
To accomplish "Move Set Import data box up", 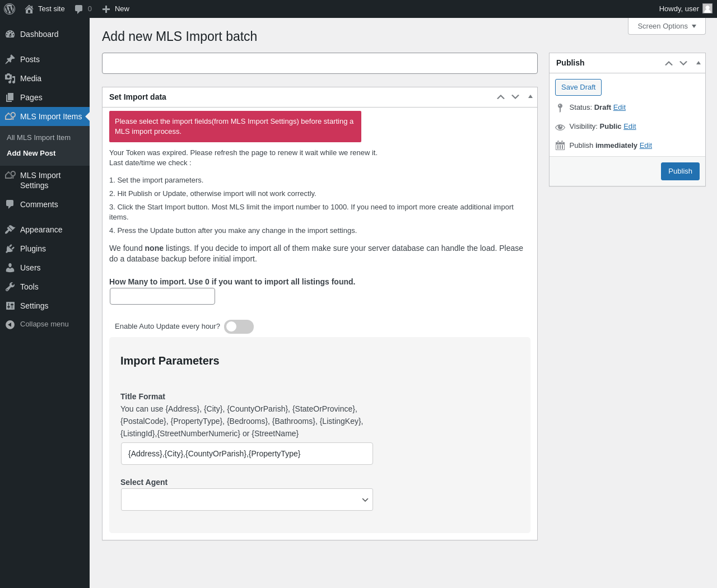I will pyautogui.click(x=501, y=97).
